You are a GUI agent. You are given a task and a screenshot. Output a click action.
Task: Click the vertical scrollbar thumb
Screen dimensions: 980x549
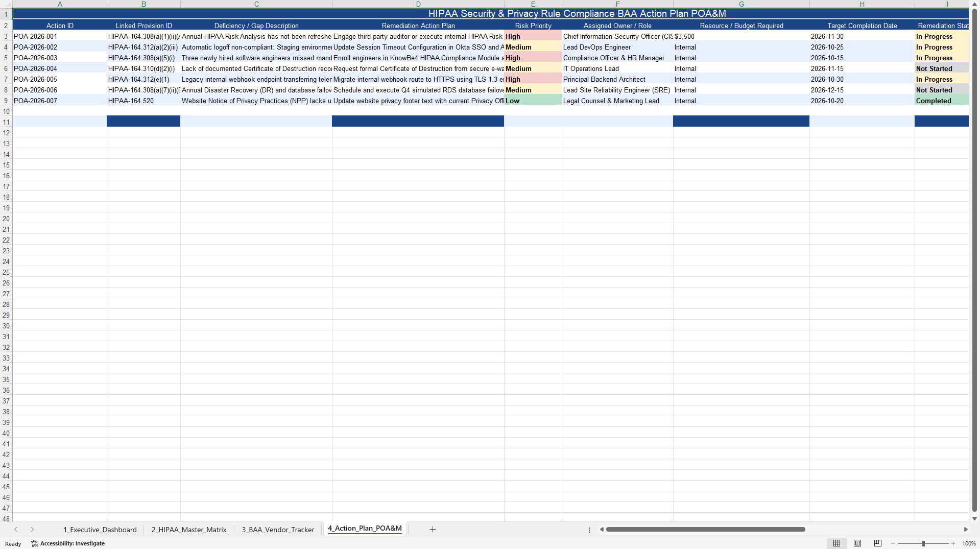(x=974, y=260)
